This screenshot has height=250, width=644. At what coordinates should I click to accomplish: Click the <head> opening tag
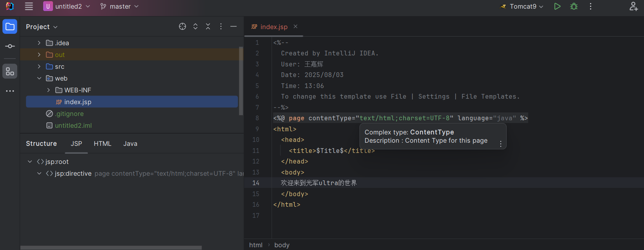pos(293,140)
